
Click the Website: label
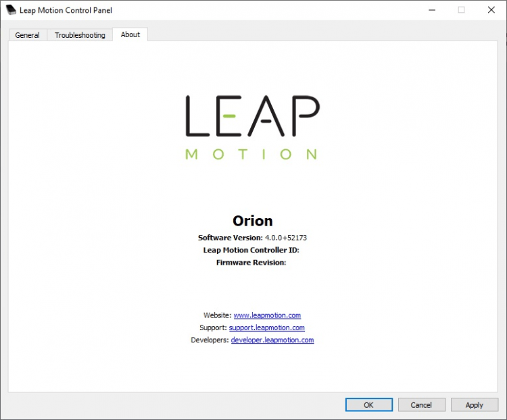217,315
